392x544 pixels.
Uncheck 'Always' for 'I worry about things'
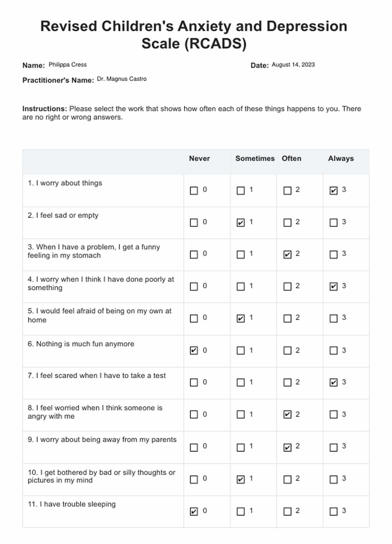(333, 191)
